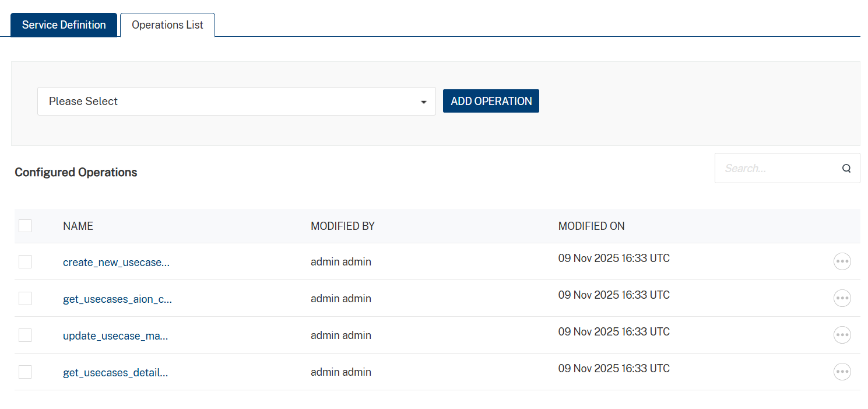Tick the get_usecases_aion row checkbox
868x409 pixels.
25,299
